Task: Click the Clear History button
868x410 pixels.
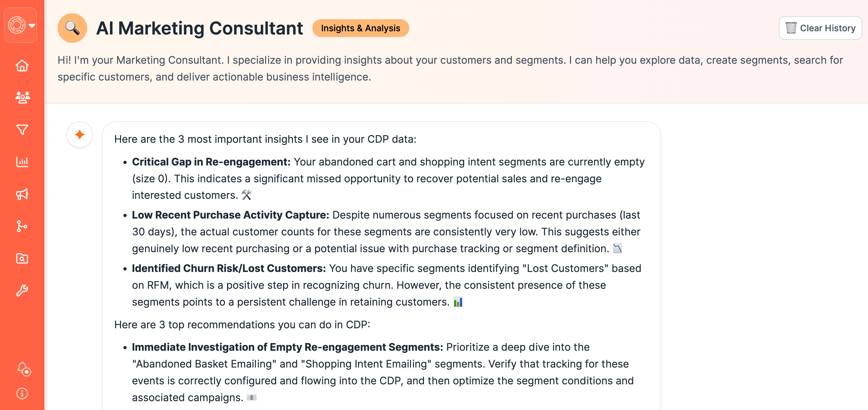Action: (x=820, y=28)
